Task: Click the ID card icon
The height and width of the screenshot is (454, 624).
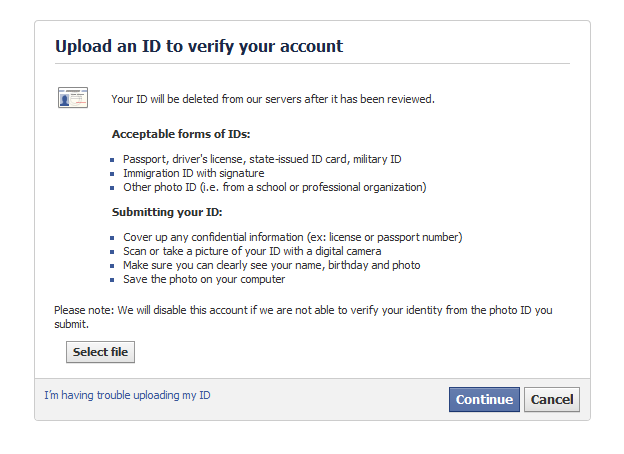Action: click(73, 98)
